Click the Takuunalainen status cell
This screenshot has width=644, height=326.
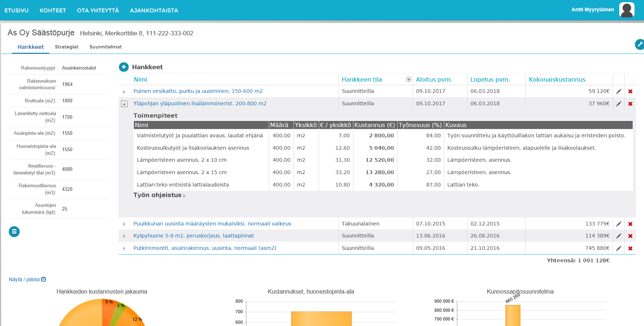pos(361,224)
